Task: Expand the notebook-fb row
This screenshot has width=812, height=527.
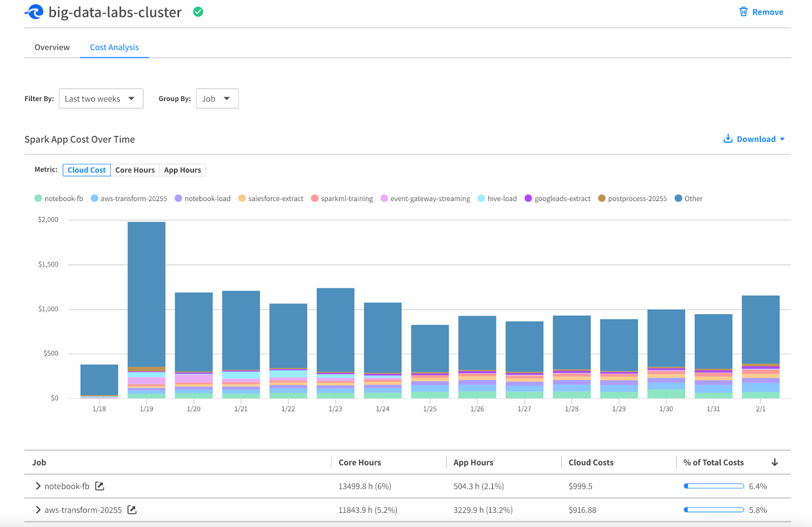Action: tap(38, 486)
